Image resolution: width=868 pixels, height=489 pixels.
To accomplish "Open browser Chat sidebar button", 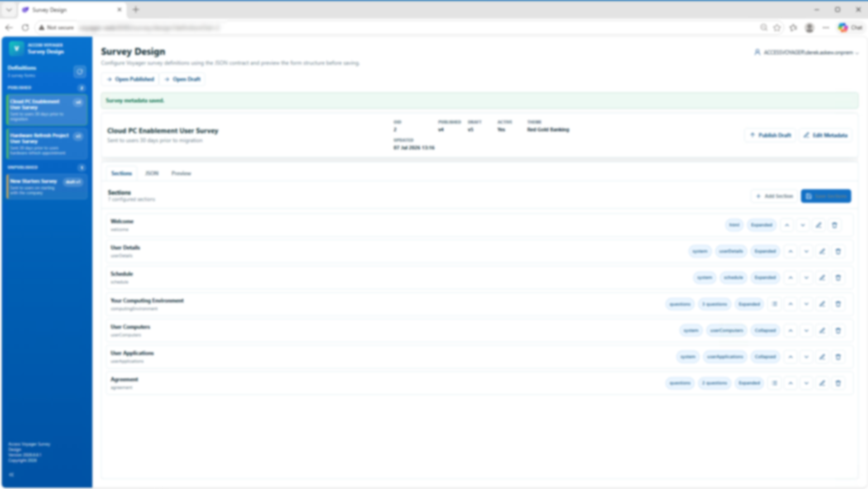I will click(x=850, y=28).
